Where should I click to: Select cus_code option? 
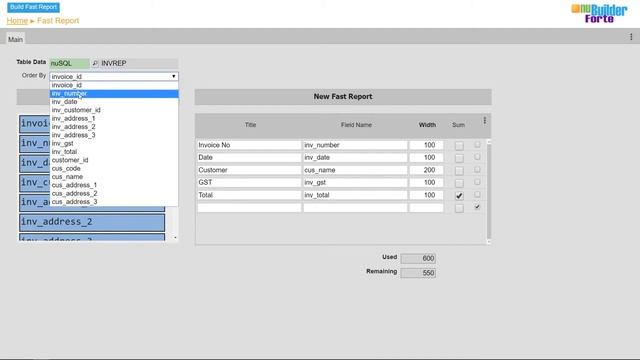coord(114,168)
